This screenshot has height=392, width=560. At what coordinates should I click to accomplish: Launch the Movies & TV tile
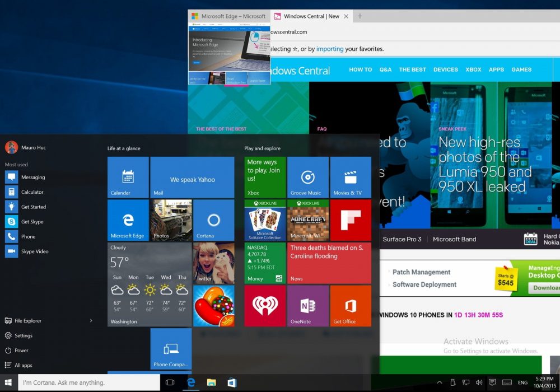click(351, 178)
